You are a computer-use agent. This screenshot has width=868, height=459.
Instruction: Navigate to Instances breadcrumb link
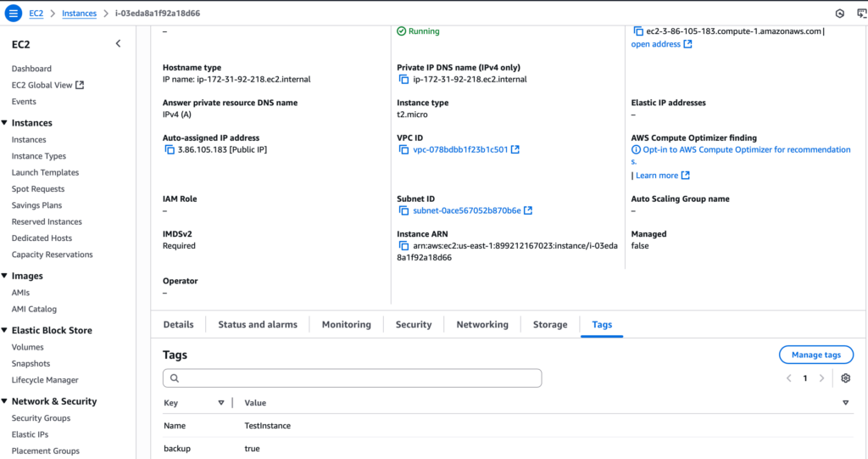click(x=79, y=14)
